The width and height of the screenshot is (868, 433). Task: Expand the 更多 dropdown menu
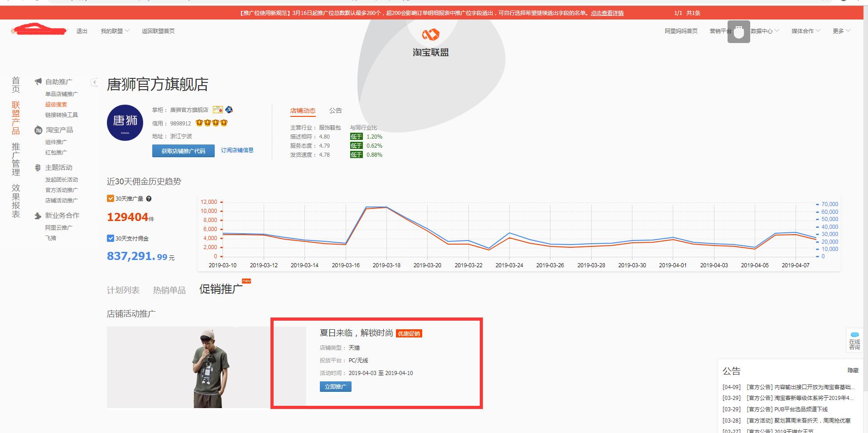pyautogui.click(x=841, y=31)
